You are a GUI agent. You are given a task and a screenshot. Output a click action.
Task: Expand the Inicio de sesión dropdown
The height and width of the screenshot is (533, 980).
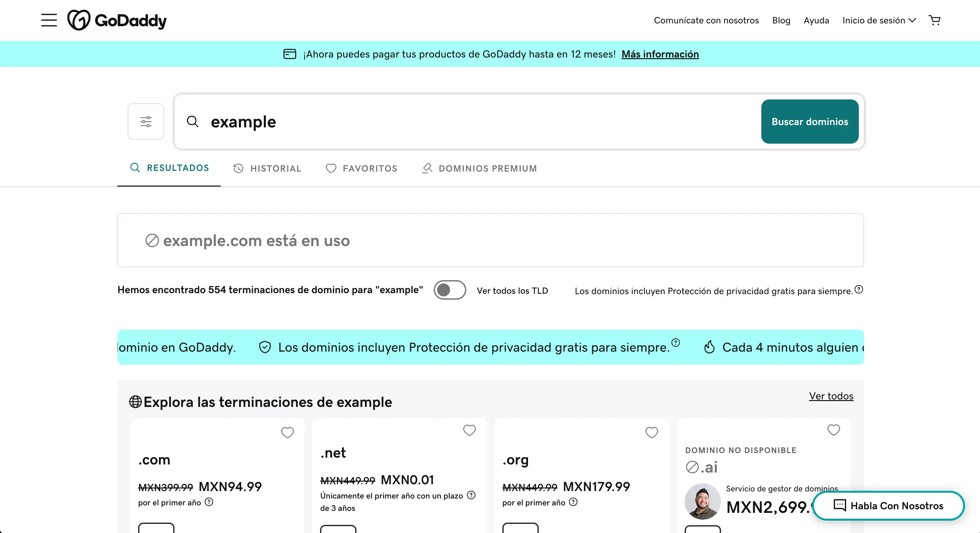click(x=879, y=20)
